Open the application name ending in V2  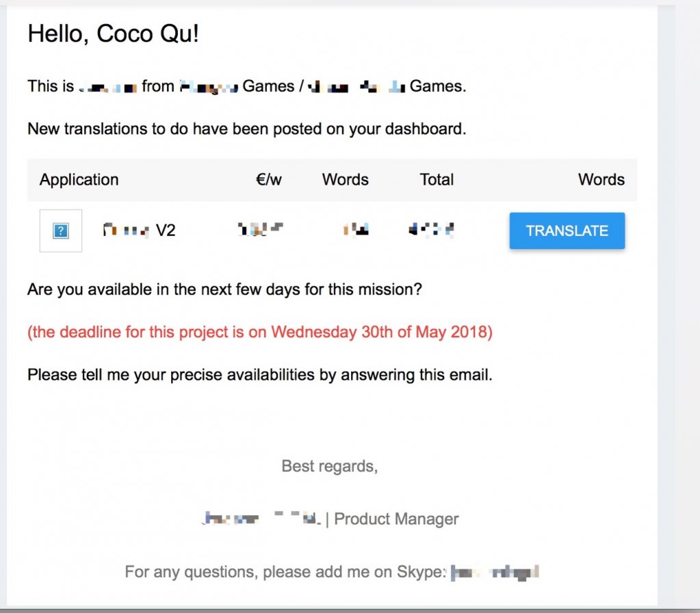click(140, 231)
